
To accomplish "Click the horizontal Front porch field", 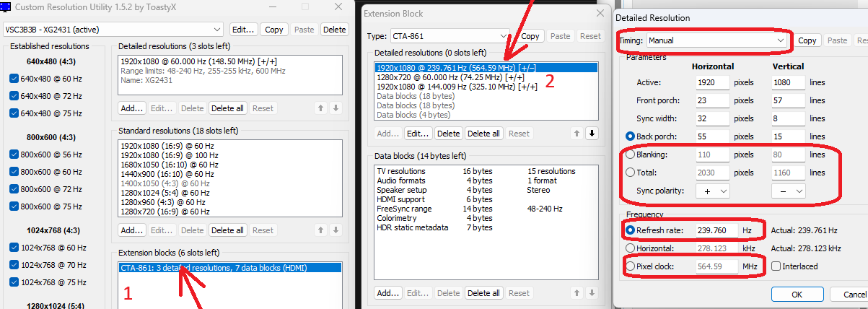I will tap(713, 100).
